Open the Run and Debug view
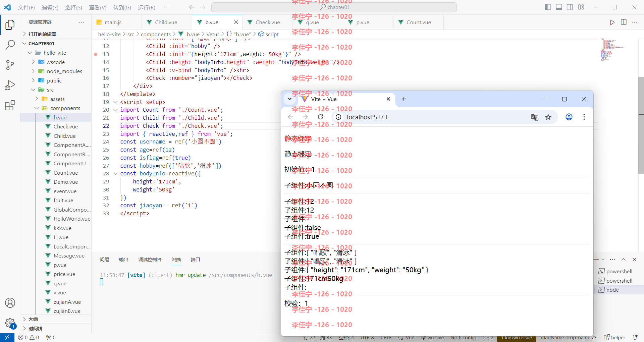Viewport: 644px width, 342px height. tap(10, 85)
